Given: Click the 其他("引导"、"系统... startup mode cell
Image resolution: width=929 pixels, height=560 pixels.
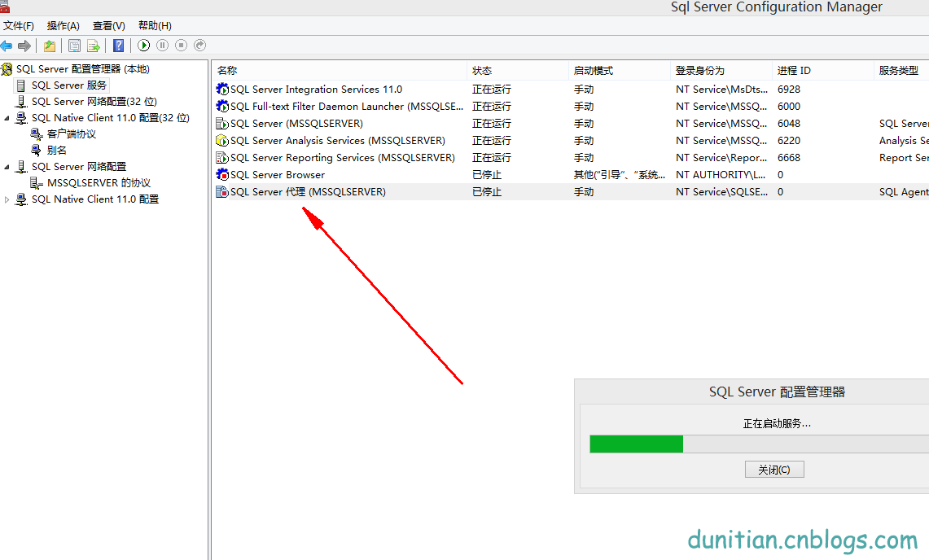Looking at the screenshot, I should [620, 175].
